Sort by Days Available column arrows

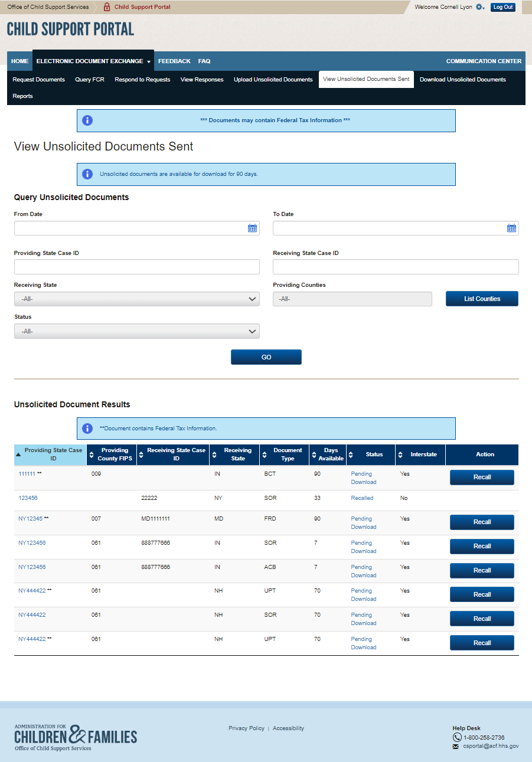[314, 454]
